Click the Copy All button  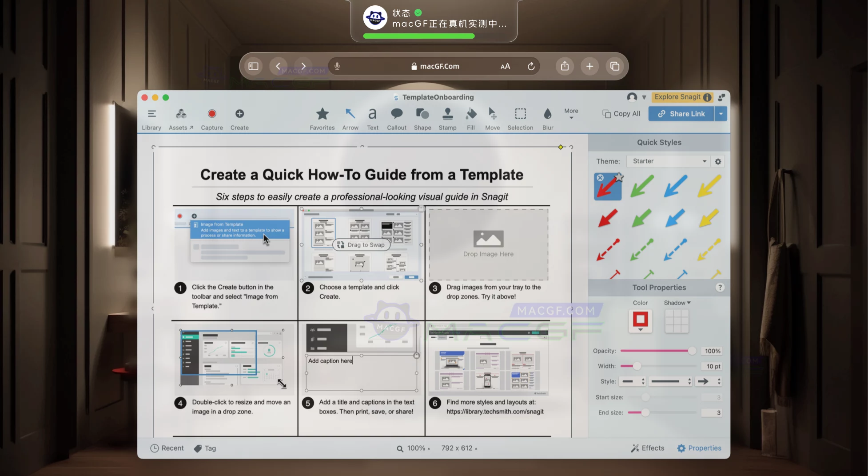[621, 113]
